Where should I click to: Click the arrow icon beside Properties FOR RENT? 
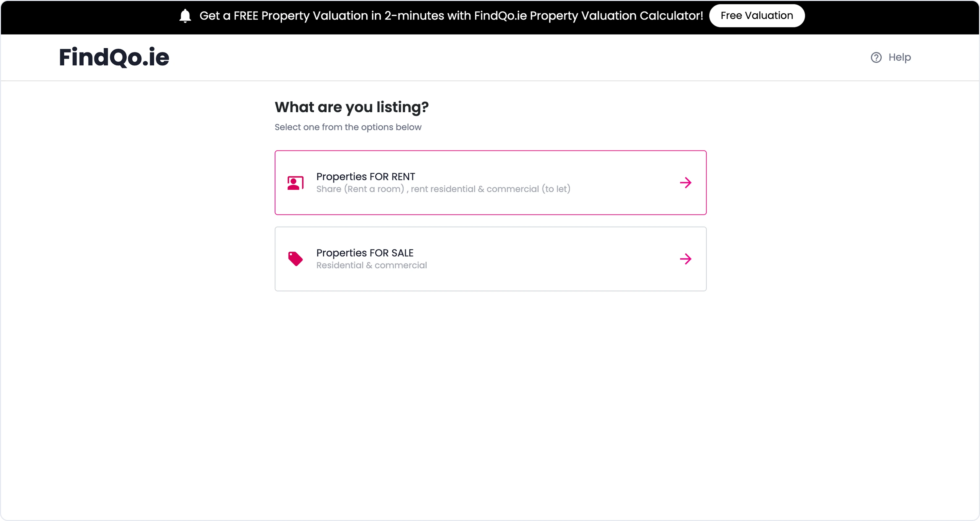click(686, 182)
